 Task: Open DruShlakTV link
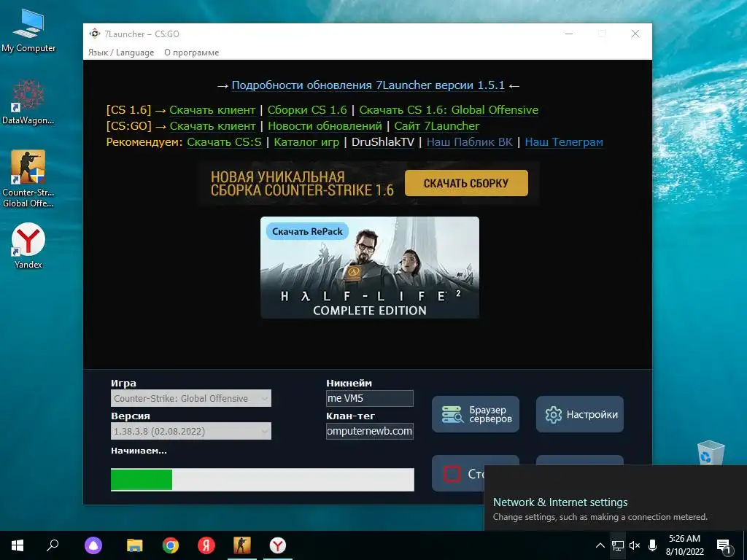click(383, 142)
